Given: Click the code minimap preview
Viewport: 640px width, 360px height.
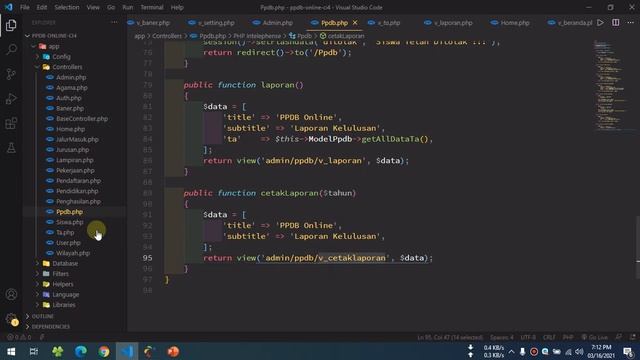Looking at the screenshot, I should (611, 85).
